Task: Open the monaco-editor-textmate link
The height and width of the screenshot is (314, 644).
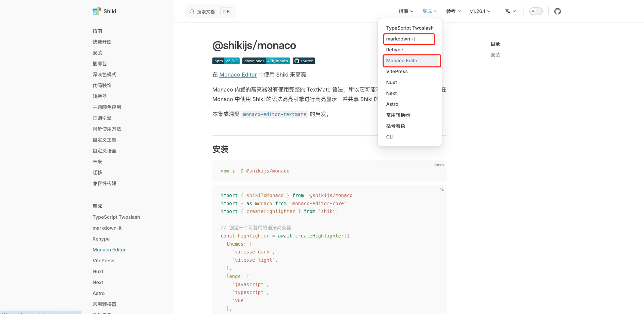Action: pyautogui.click(x=275, y=114)
